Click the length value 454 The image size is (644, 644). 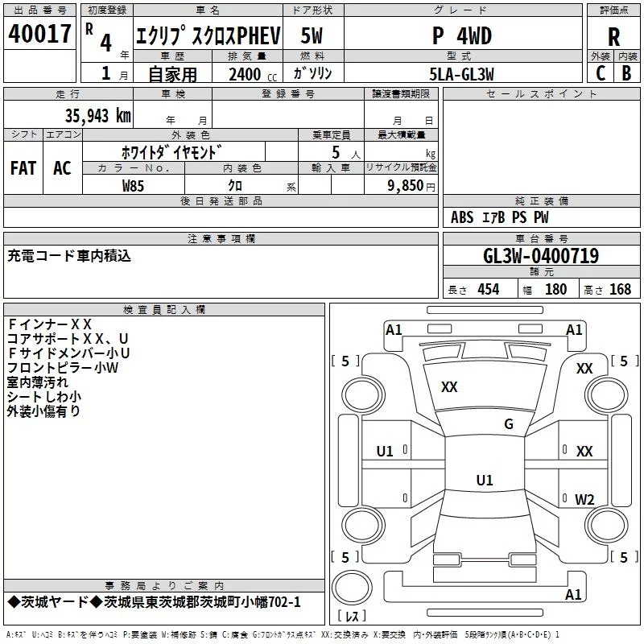click(489, 290)
